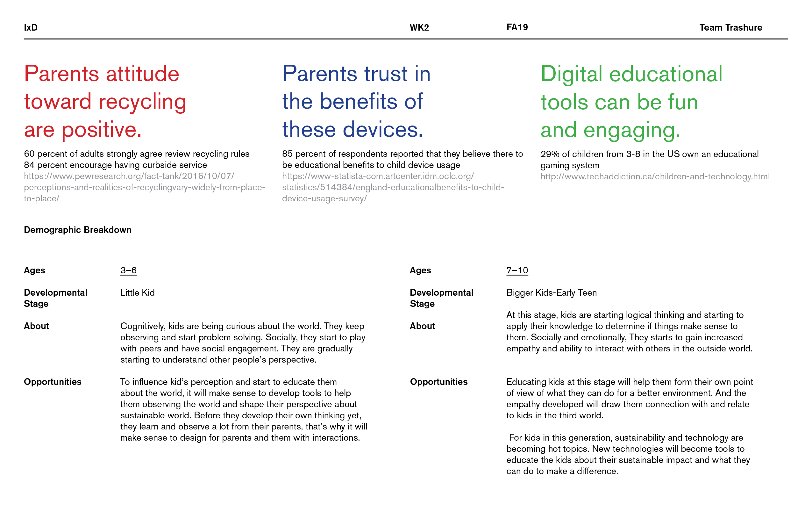Click the Little Kid developmental stage text
This screenshot has width=812, height=526.
137,292
